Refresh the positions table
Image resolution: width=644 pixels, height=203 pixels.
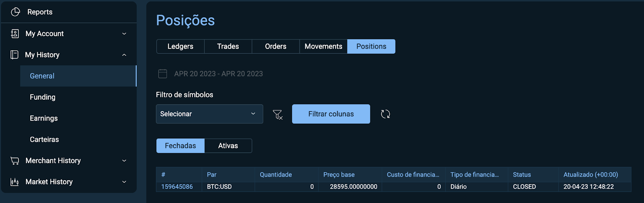coord(386,114)
